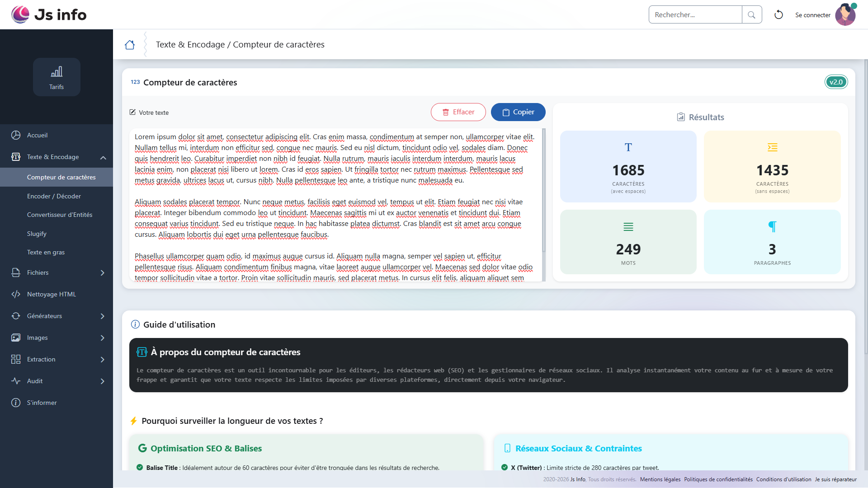
Task: Click the Images sidebar icon
Action: [16, 338]
